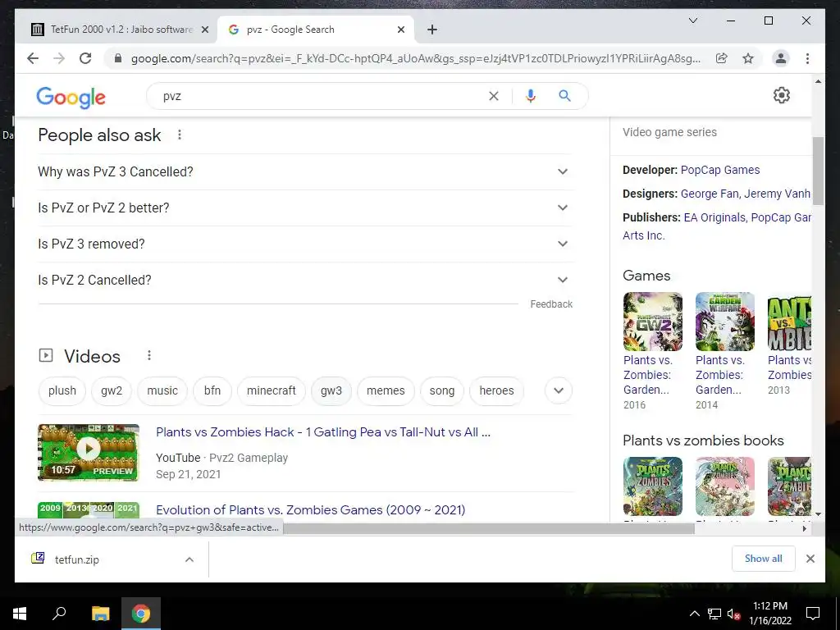Click the vertical page scrollbar thumb
The height and width of the screenshot is (630, 840).
[x=818, y=171]
